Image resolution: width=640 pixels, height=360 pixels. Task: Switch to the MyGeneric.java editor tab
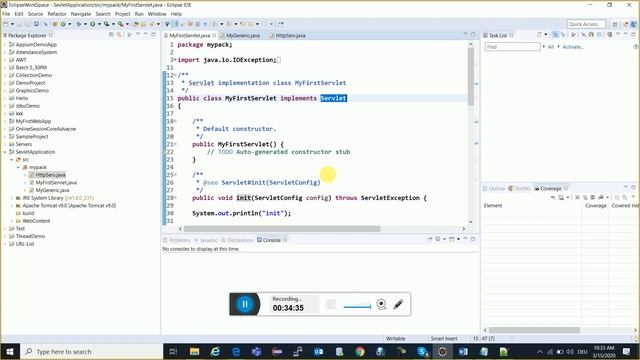click(243, 36)
